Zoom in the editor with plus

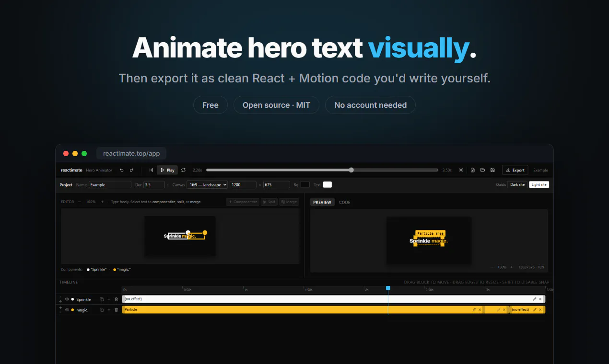coord(103,202)
